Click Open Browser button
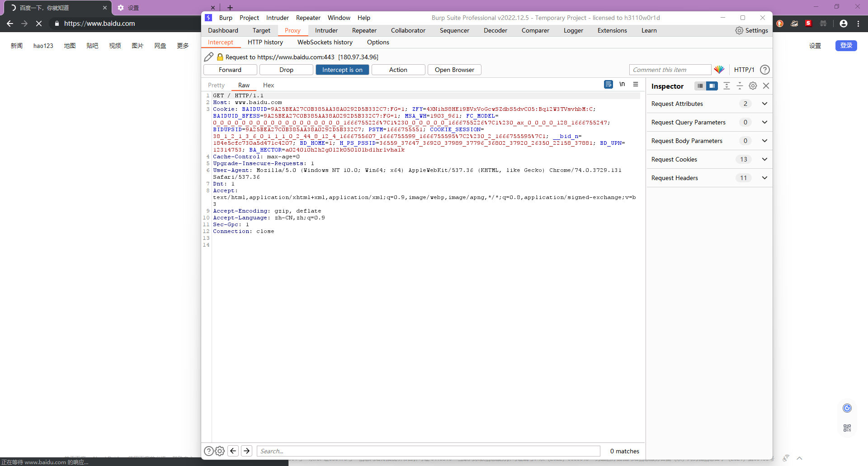Image resolution: width=868 pixels, height=466 pixels. [x=454, y=70]
